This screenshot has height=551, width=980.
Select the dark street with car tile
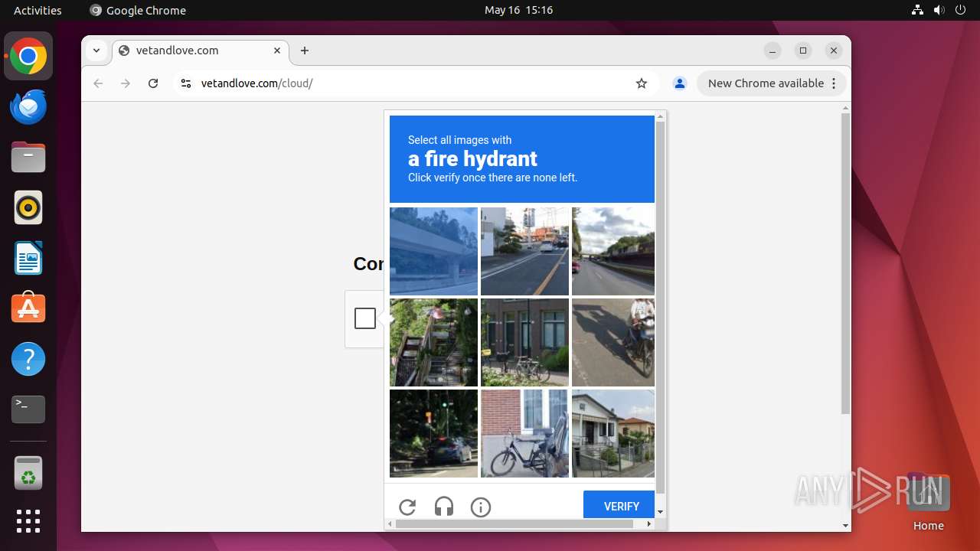[x=433, y=433]
